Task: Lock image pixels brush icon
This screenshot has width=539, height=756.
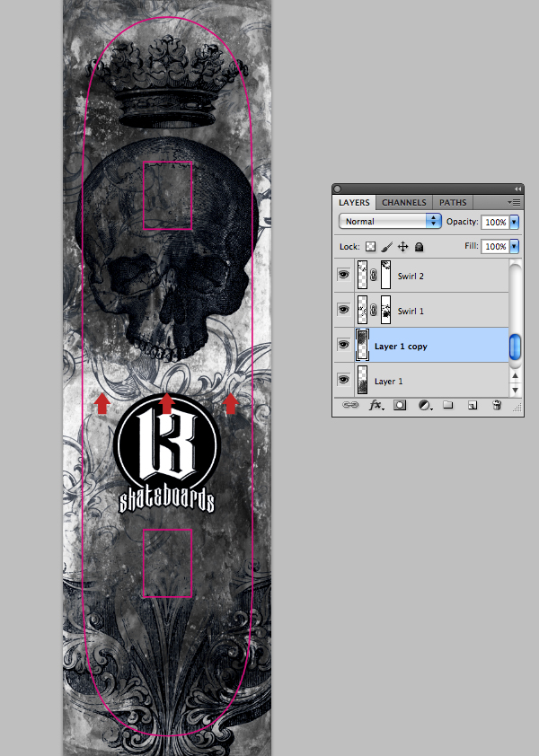Action: click(386, 247)
